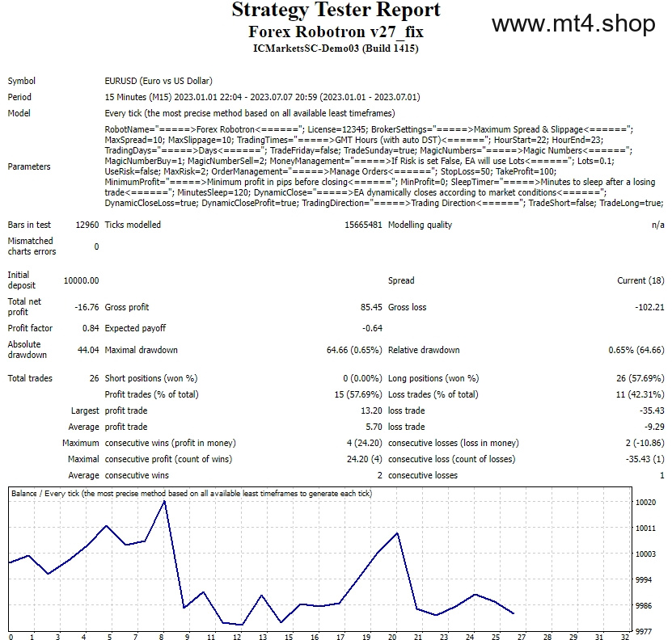Click average profit trade value 5.70
This screenshot has height=640, width=672.
[x=374, y=427]
